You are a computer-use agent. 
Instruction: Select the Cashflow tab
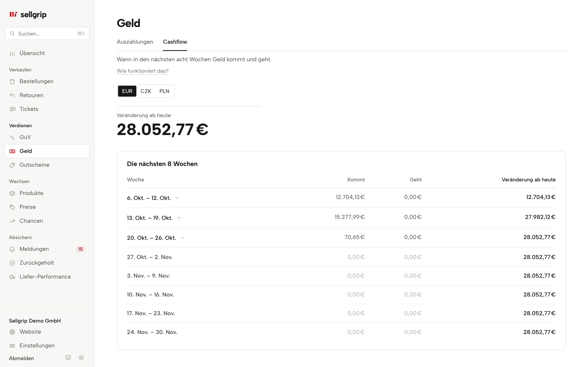coord(175,42)
